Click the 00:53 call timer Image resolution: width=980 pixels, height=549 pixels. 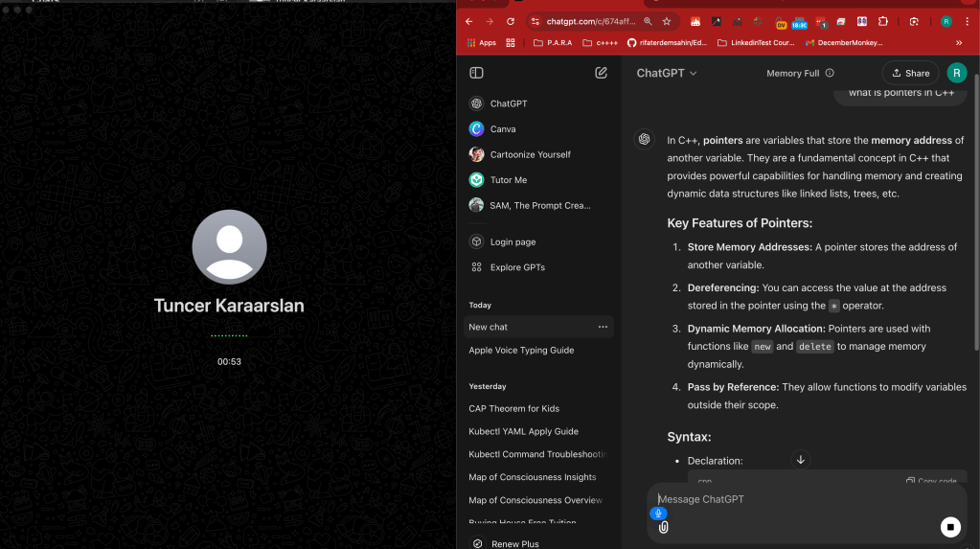click(229, 361)
